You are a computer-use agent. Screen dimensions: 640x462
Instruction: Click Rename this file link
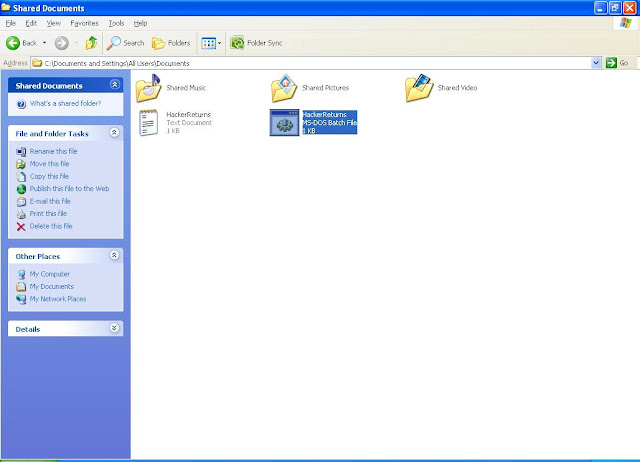(x=53, y=151)
